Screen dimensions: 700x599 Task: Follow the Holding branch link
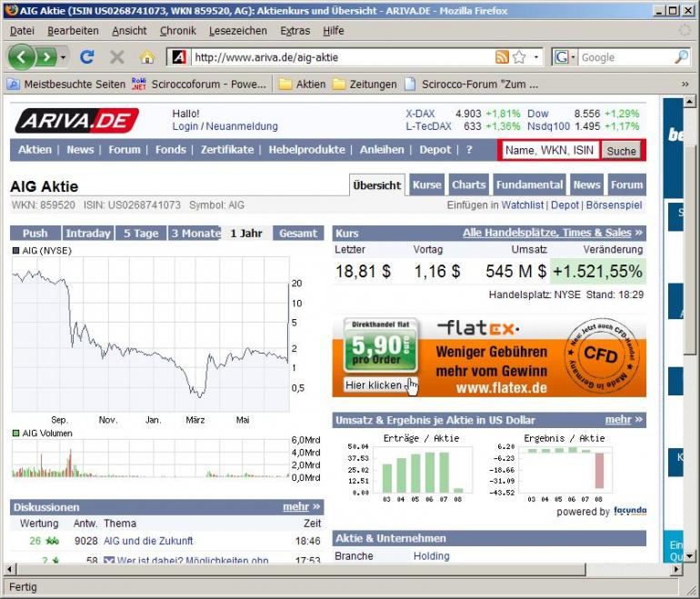coord(431,555)
